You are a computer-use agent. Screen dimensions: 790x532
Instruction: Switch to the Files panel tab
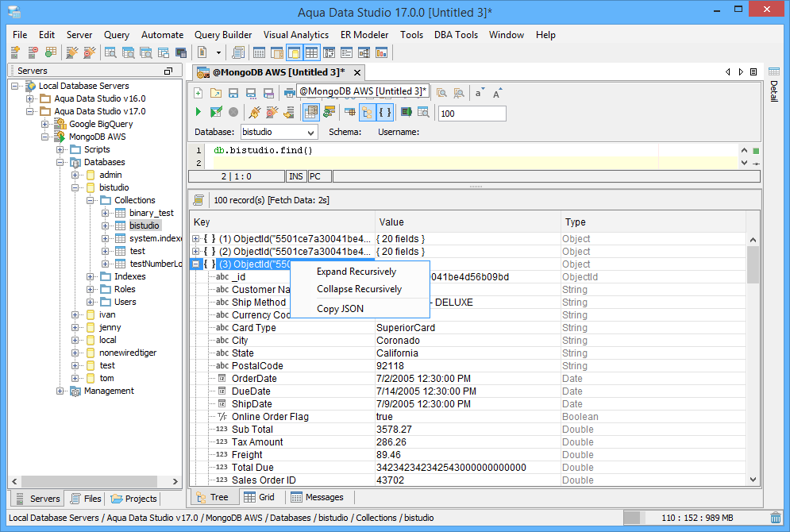(87, 499)
